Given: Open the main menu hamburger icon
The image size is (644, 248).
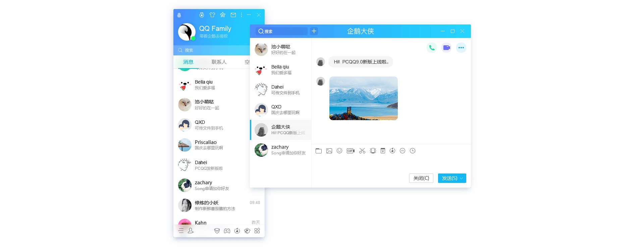Looking at the screenshot, I should click(181, 231).
